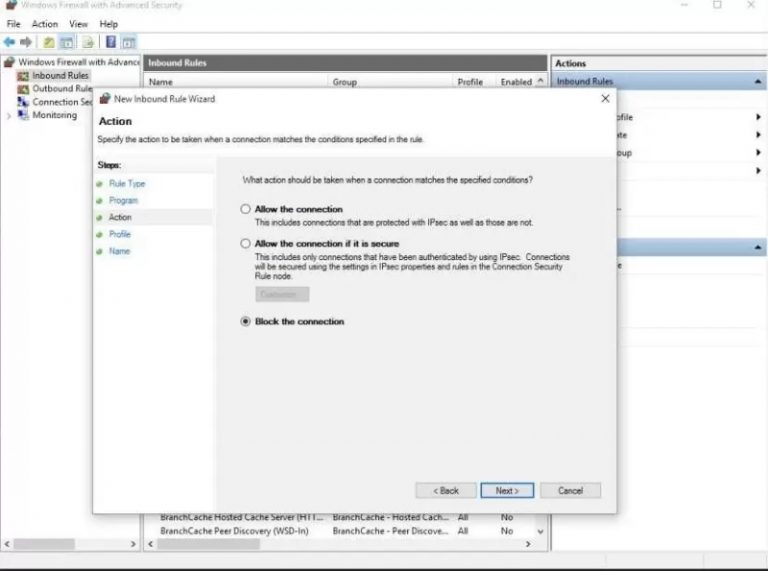Toggle the Show/Hide Action Pane icon
The height and width of the screenshot is (571, 768).
coord(128,42)
